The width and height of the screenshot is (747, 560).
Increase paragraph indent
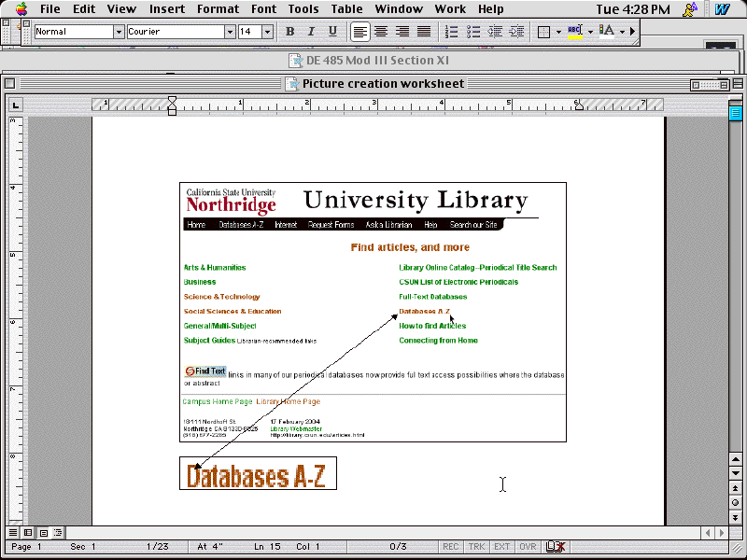[x=516, y=32]
